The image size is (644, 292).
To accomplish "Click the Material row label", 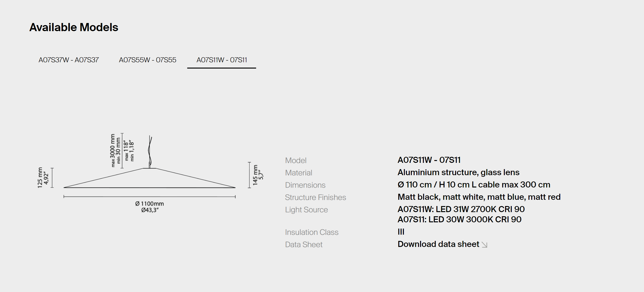I will click(x=299, y=173).
